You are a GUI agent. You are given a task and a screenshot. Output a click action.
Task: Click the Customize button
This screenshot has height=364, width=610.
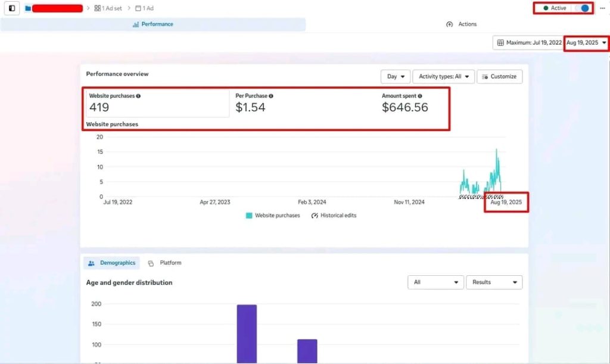pos(499,77)
